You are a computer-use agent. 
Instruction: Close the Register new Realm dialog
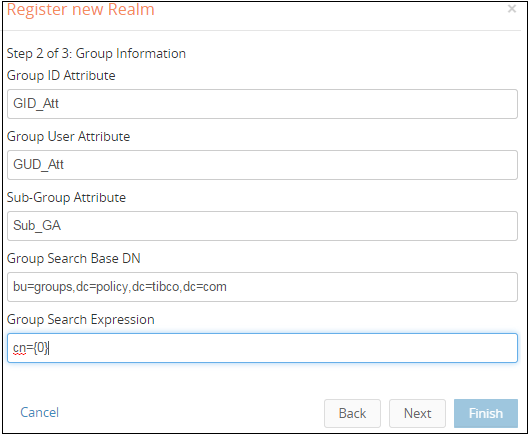point(512,8)
